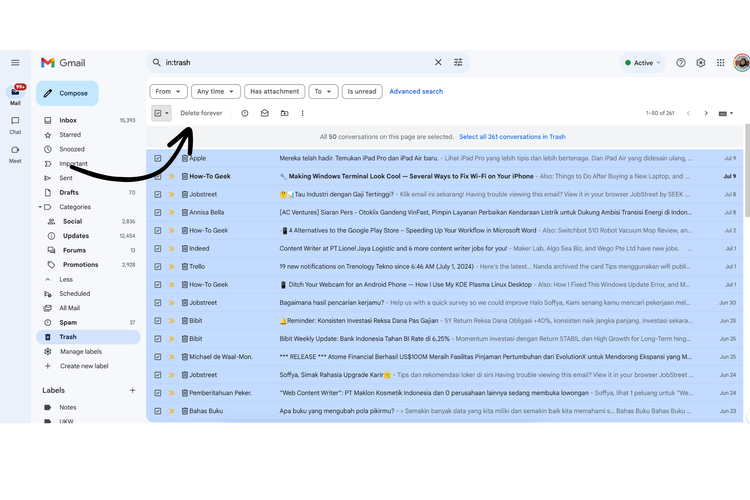Open the Settings gear icon
Image resolution: width=750 pixels, height=500 pixels.
click(701, 62)
